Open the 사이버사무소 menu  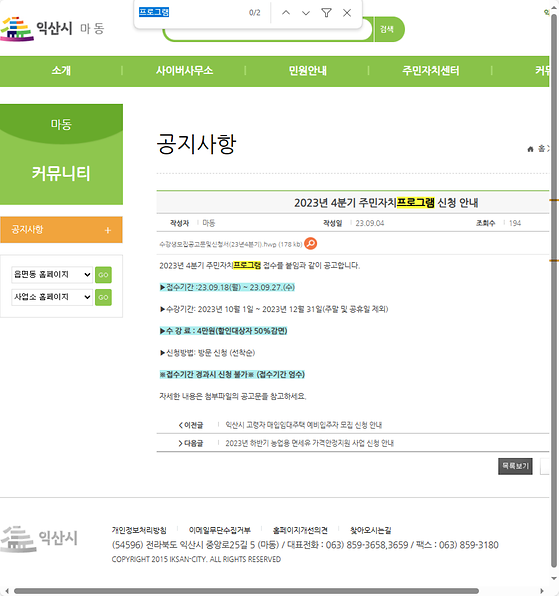[x=184, y=71]
